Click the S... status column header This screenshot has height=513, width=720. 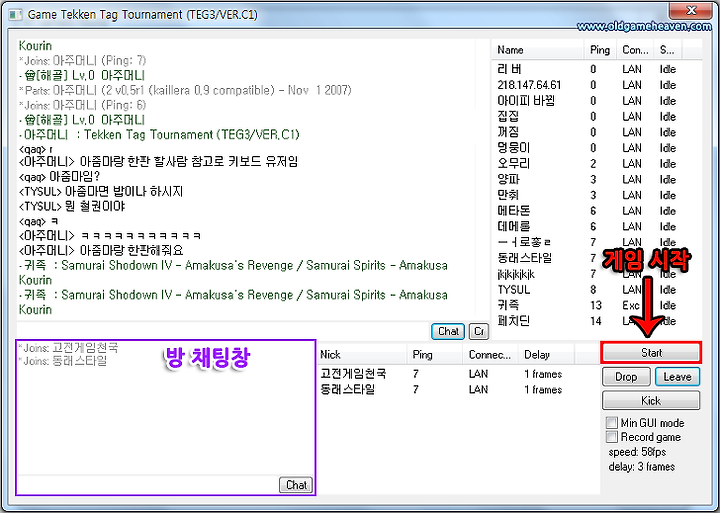(x=668, y=50)
